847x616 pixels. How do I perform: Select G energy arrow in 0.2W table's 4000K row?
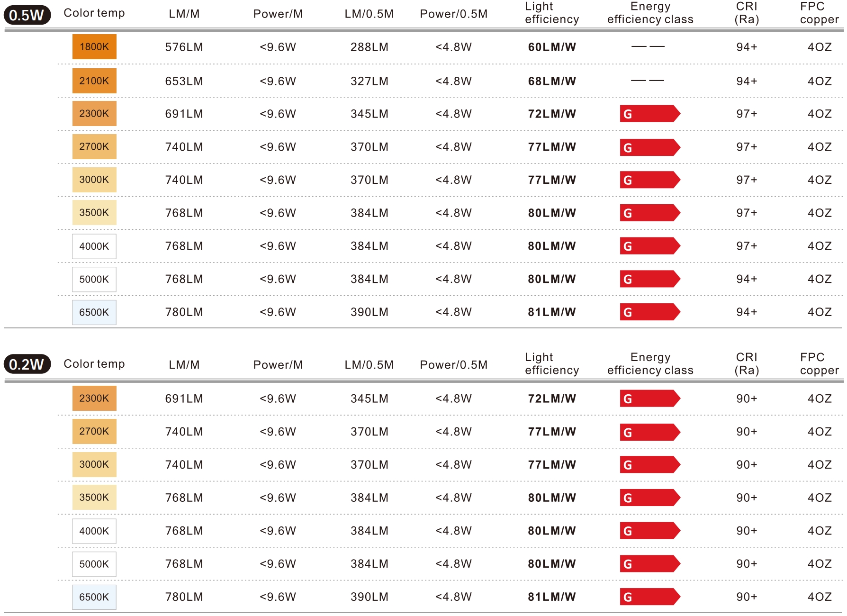click(x=649, y=531)
